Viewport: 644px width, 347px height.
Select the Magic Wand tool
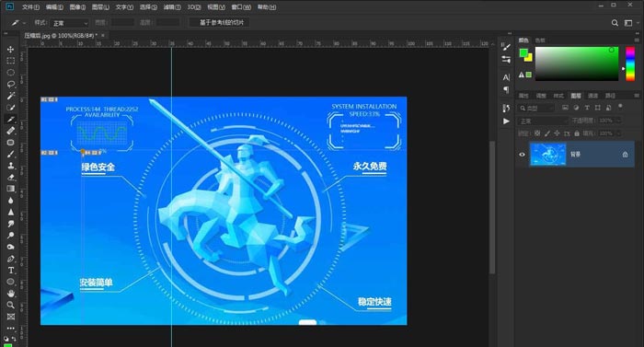11,96
